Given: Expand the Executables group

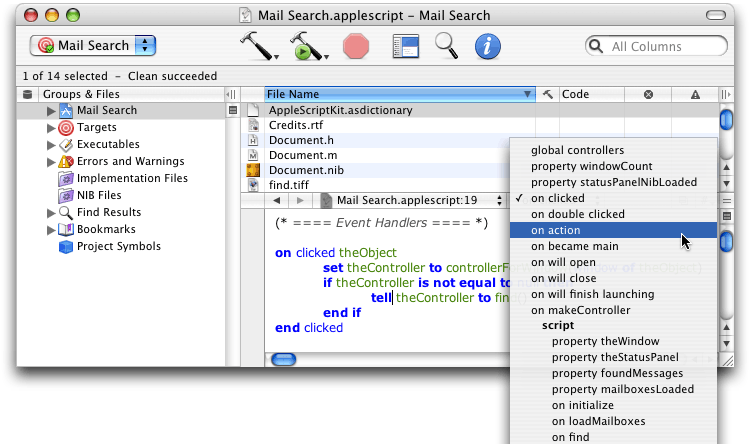Looking at the screenshot, I should (51, 145).
